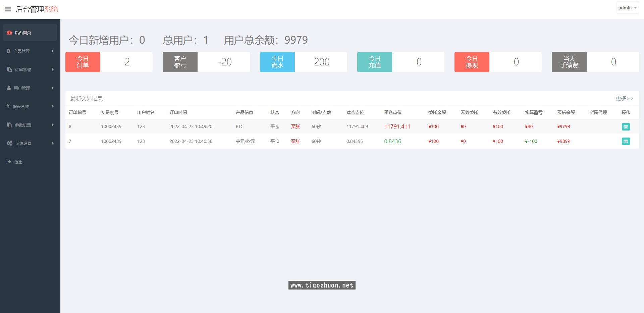
Task: Click the sign-out icon beside 退出
Action: (x=9, y=162)
